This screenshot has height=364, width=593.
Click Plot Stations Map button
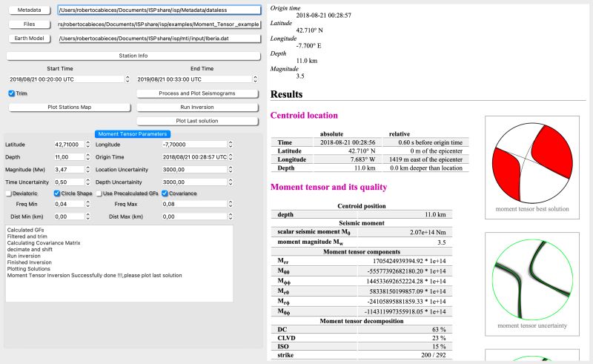tap(69, 107)
